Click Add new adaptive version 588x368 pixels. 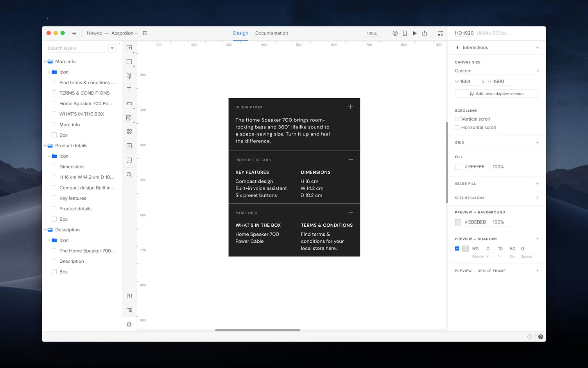(x=497, y=94)
